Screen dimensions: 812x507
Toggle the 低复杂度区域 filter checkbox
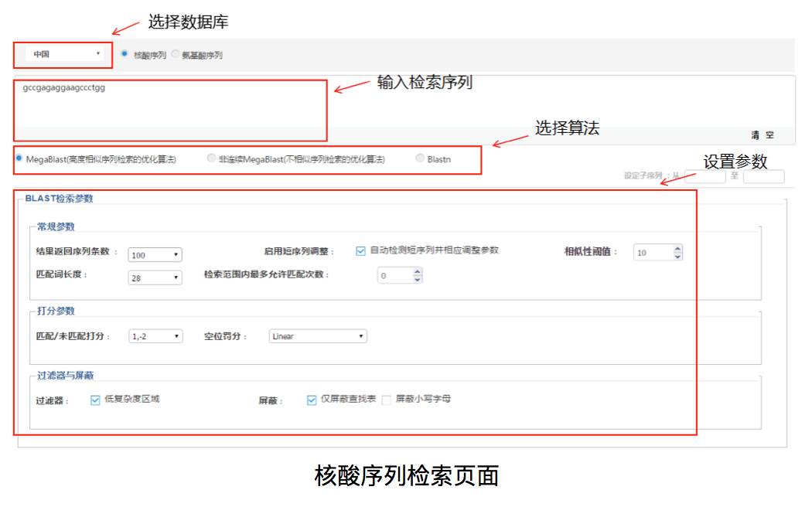pos(95,400)
